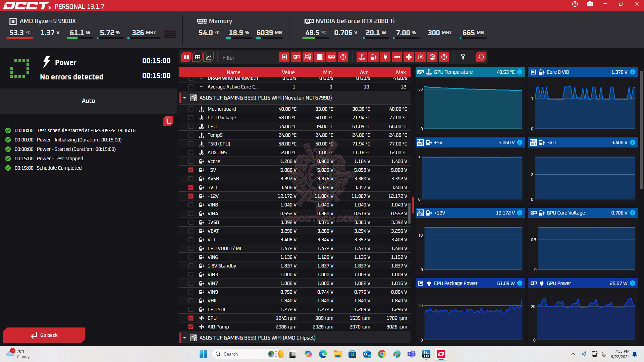Switch to graph view icon
Screen dimensions: 644x362
[209, 57]
